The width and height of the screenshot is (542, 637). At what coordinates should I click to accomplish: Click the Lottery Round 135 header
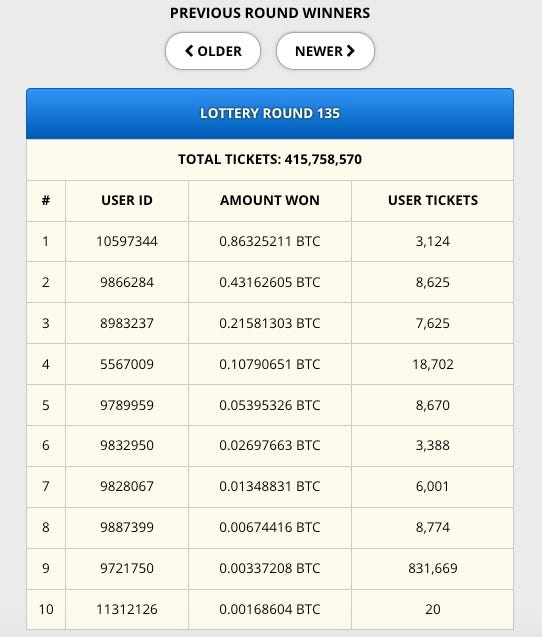click(x=270, y=113)
